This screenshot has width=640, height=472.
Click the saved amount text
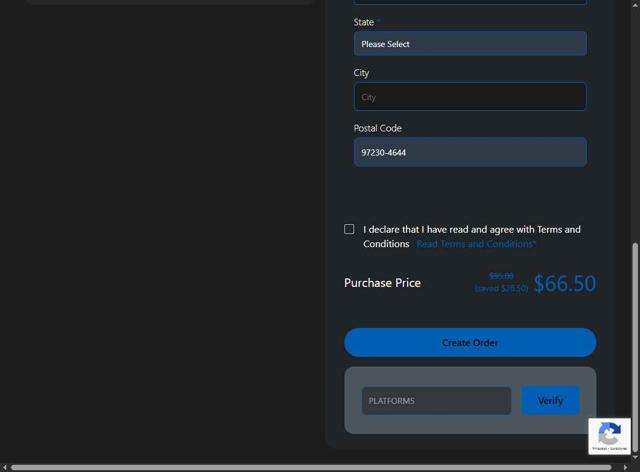(x=502, y=288)
